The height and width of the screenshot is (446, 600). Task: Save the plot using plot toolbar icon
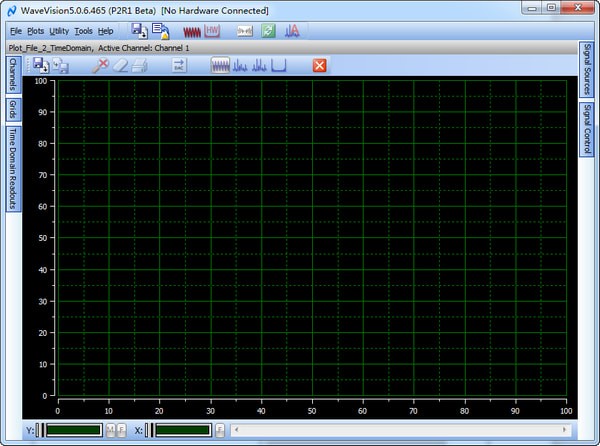coord(42,65)
